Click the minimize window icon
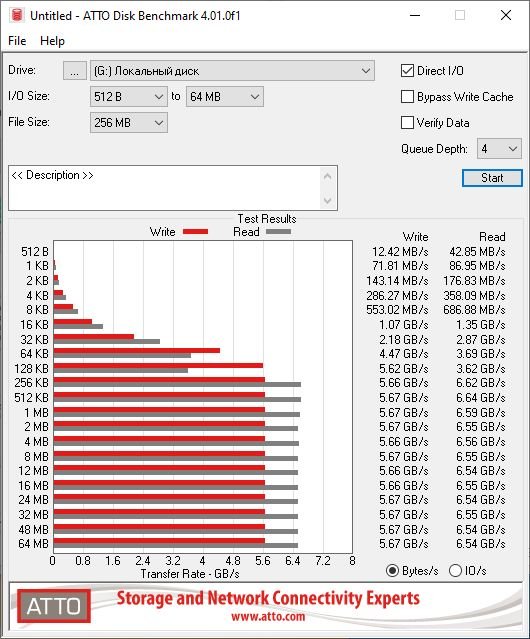 [415, 15]
